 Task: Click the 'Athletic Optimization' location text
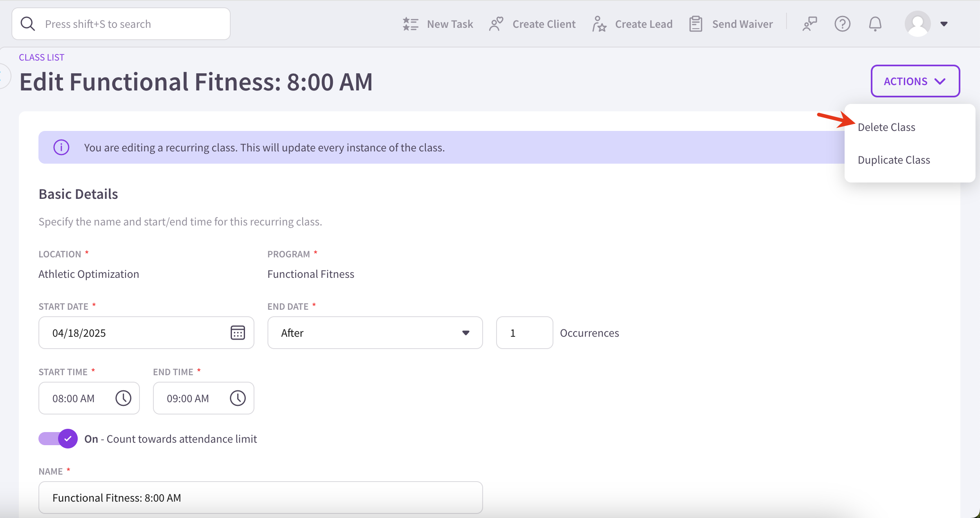pyautogui.click(x=89, y=274)
